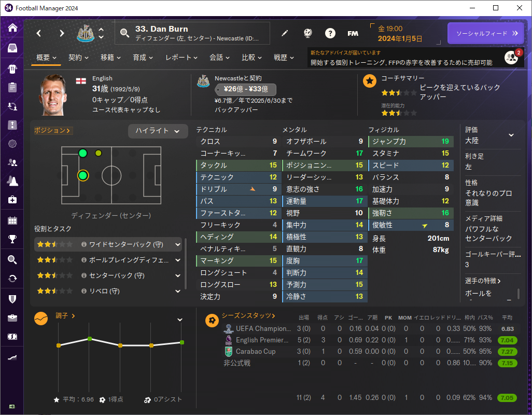Open the 会話 menu
The width and height of the screenshot is (532, 415).
(x=219, y=58)
